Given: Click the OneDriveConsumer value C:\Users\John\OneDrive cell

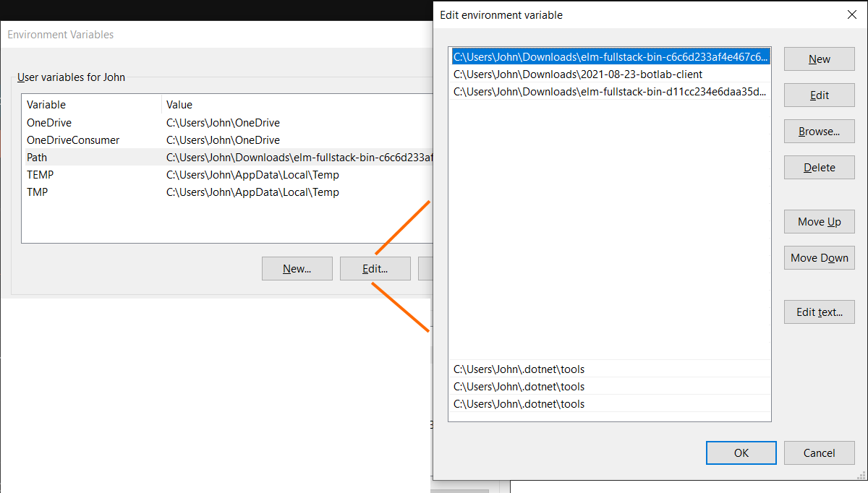Looking at the screenshot, I should point(223,140).
